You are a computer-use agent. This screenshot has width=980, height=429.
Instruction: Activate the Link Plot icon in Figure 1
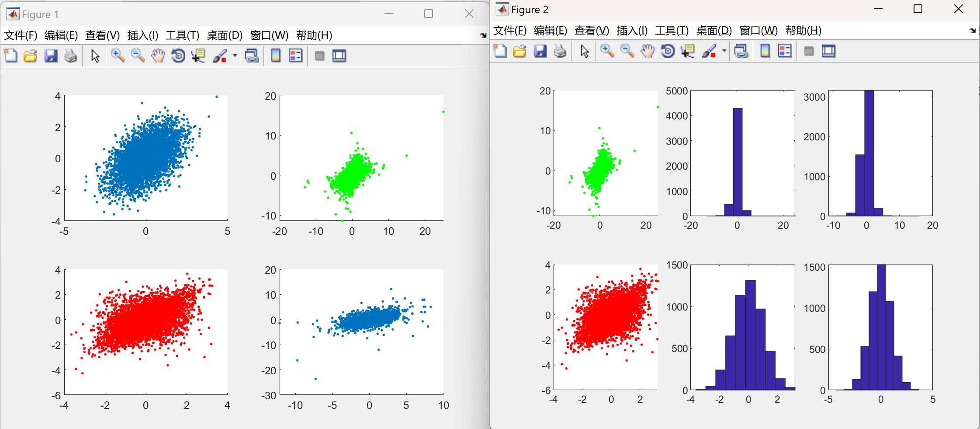253,56
